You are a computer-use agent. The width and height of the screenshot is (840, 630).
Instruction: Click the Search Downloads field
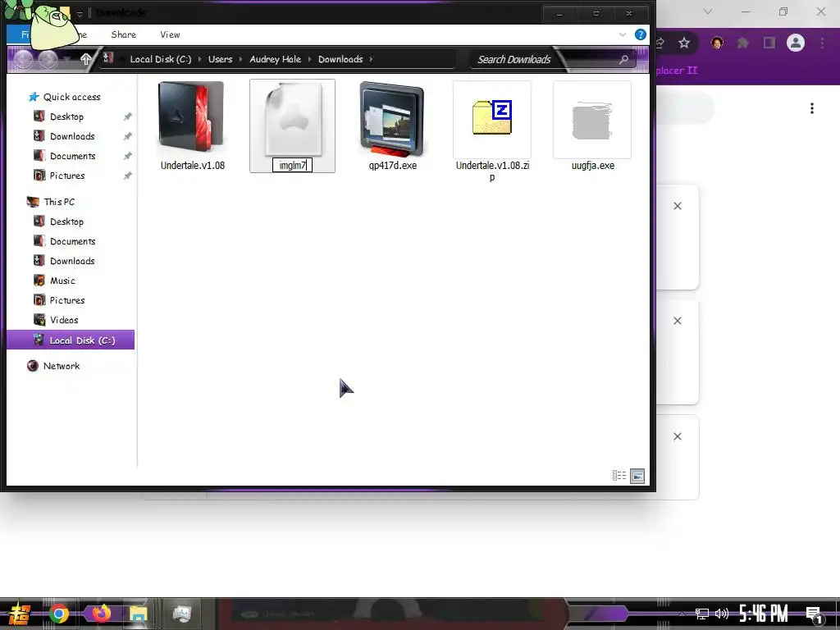[552, 59]
